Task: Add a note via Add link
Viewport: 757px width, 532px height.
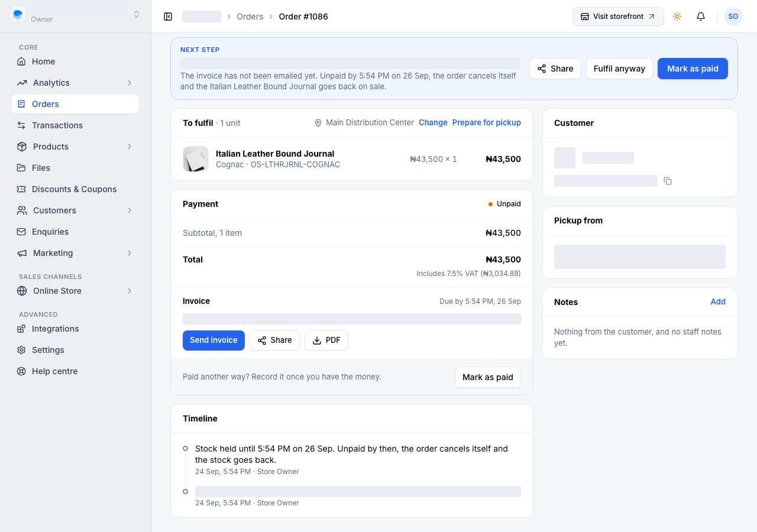Action: (718, 301)
